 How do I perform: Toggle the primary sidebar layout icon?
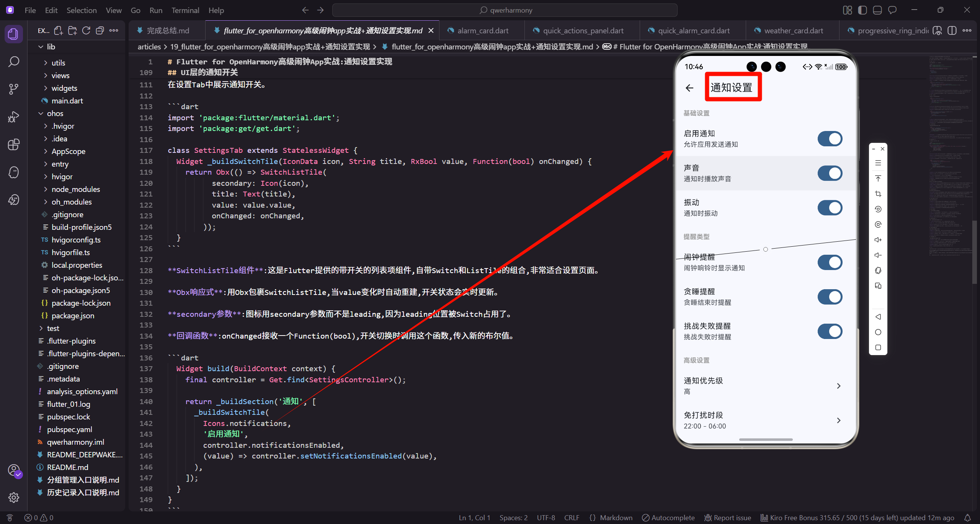(x=862, y=10)
